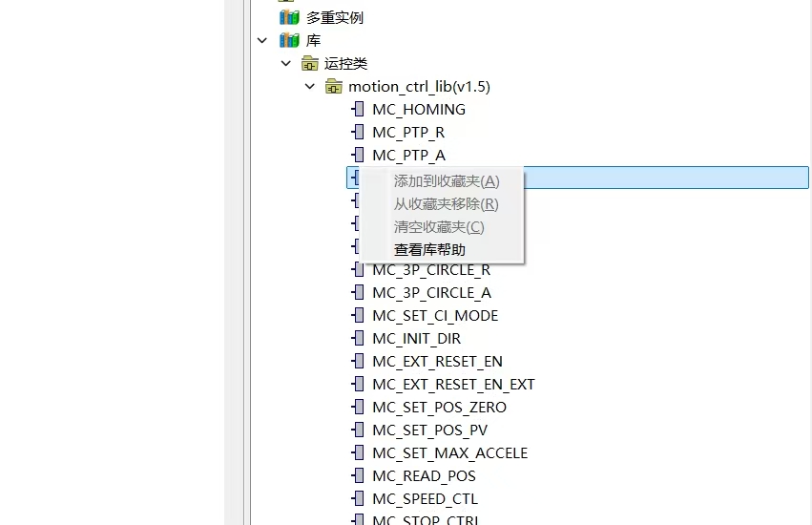Select the MC_SET_POS_PV text
The width and height of the screenshot is (812, 525).
[429, 430]
